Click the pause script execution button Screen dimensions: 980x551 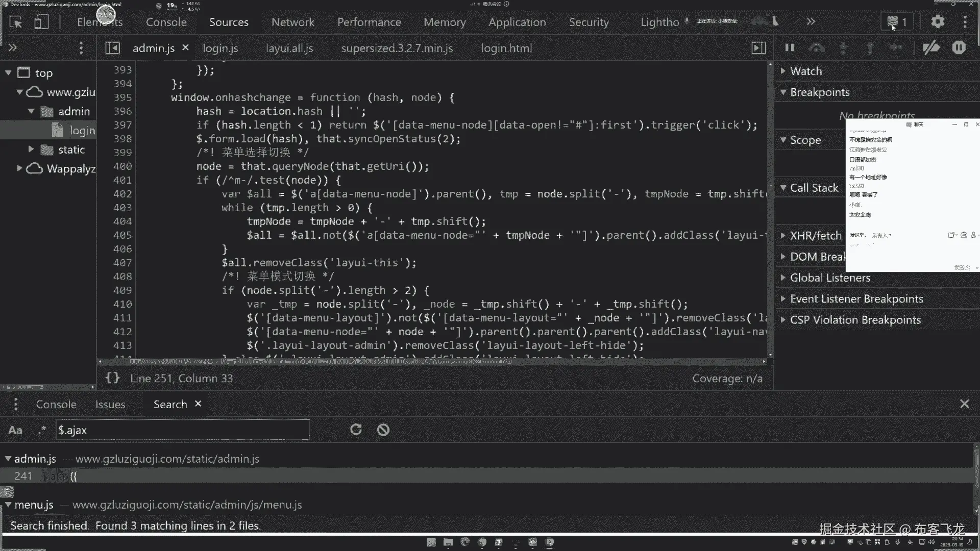point(790,48)
